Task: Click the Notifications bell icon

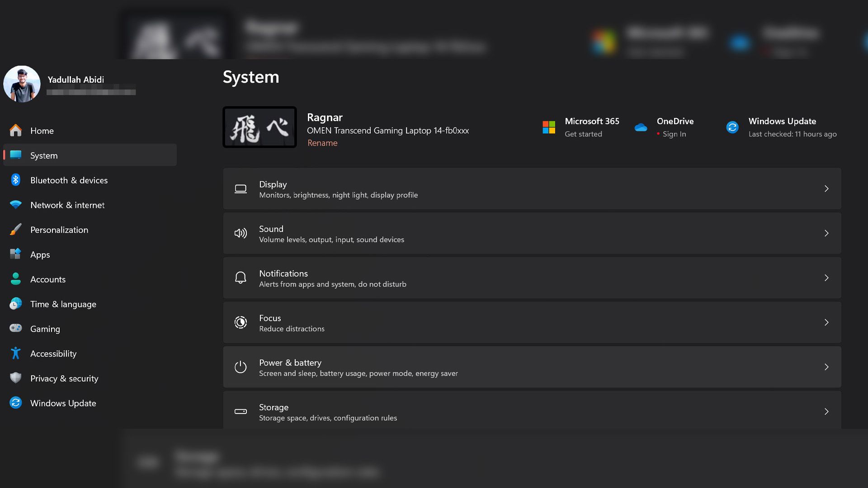Action: click(241, 277)
